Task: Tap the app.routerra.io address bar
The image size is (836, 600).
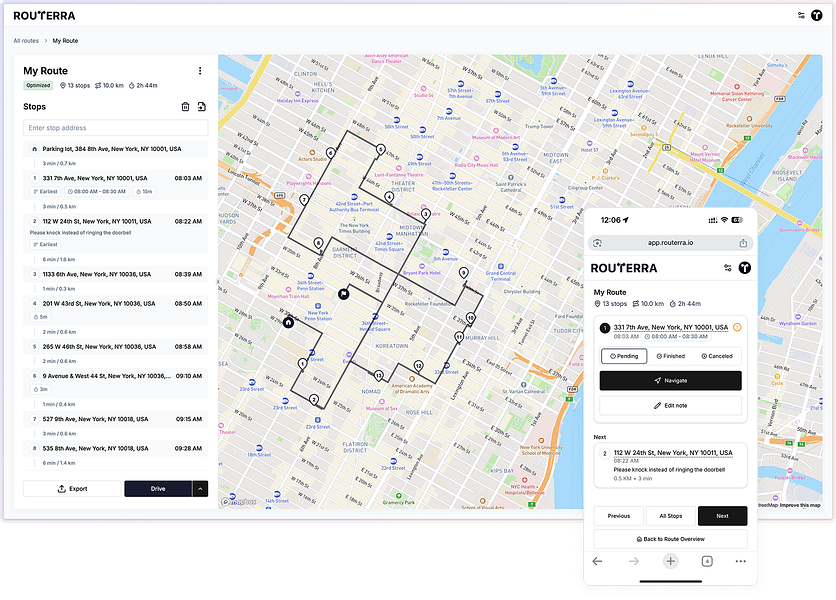Action: (671, 243)
